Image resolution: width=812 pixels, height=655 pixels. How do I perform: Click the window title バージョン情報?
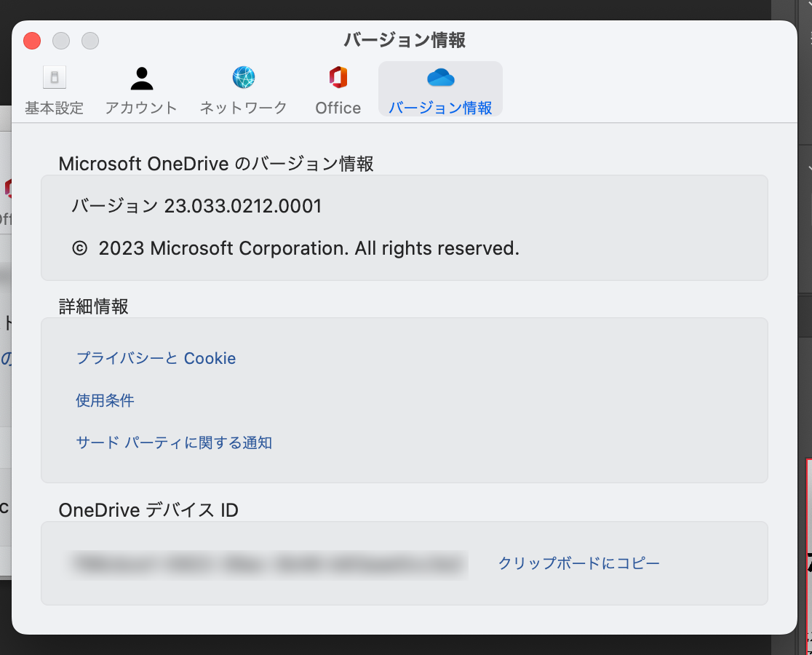click(x=405, y=40)
